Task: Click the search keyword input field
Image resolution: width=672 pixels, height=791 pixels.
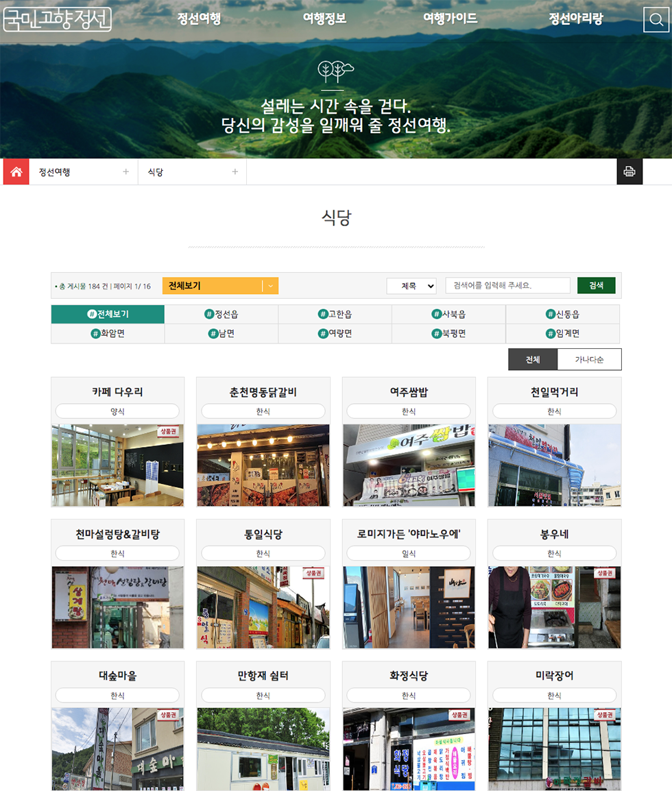Action: [507, 286]
